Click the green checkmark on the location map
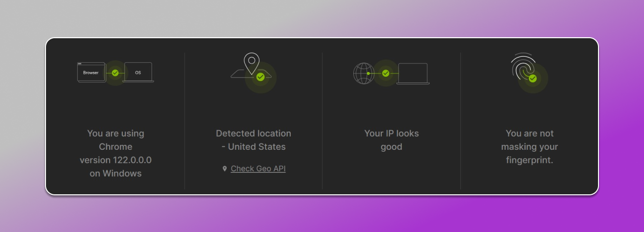Screen dimensions: 644x232 coord(261,77)
